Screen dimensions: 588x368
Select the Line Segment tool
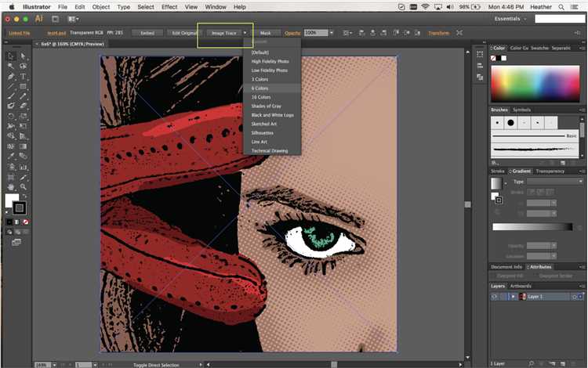(11, 86)
